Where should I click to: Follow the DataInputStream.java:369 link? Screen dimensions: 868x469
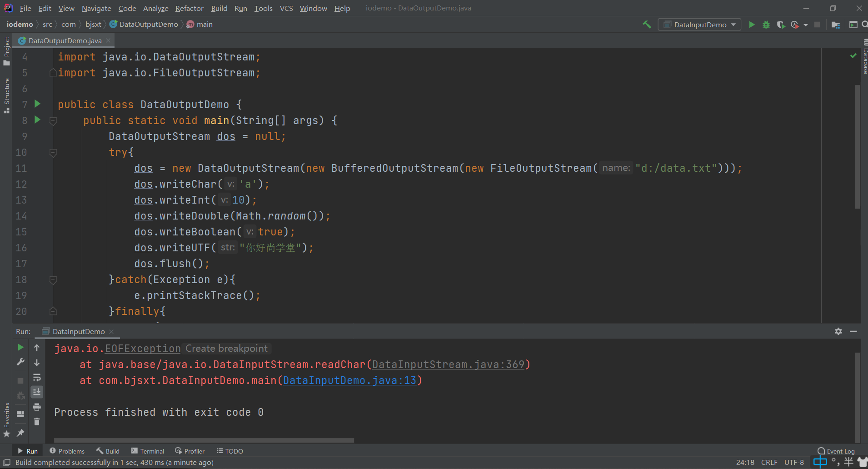tap(448, 364)
